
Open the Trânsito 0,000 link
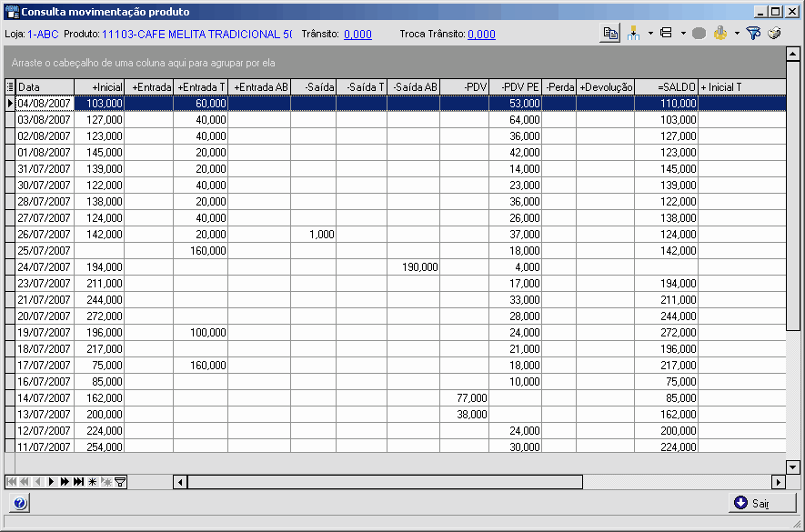click(357, 35)
